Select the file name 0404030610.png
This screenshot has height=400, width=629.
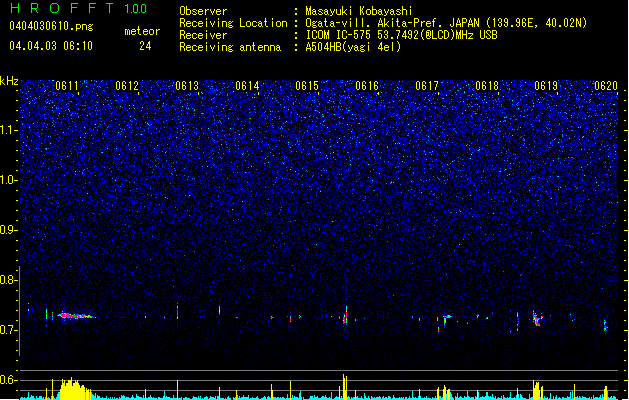[51, 26]
